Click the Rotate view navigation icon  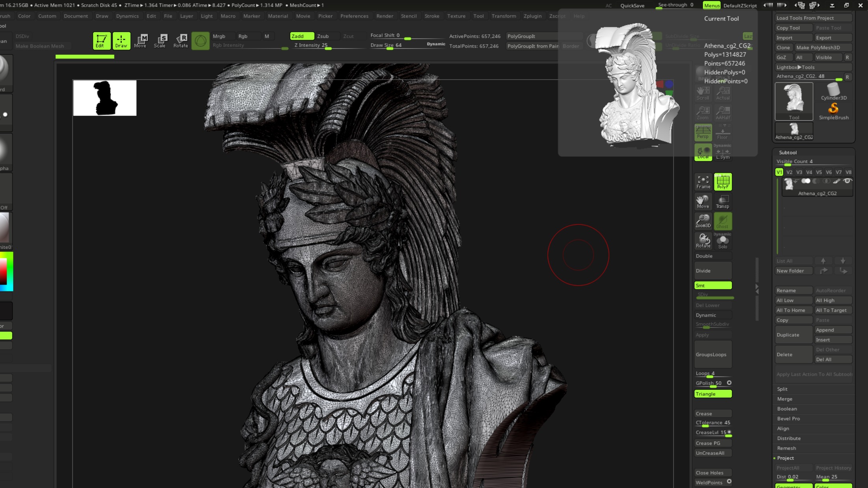703,241
